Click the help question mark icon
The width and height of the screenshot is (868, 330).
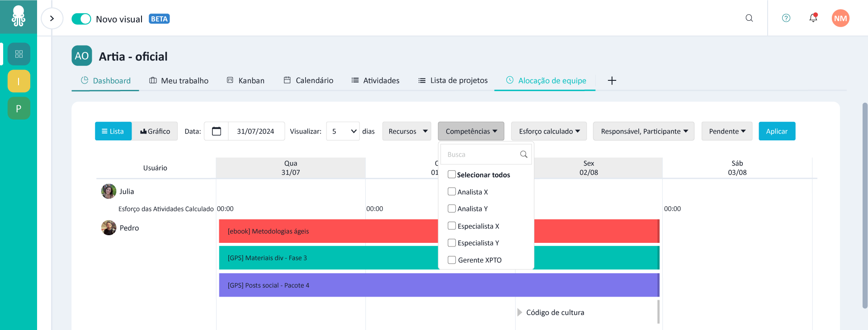pyautogui.click(x=786, y=18)
